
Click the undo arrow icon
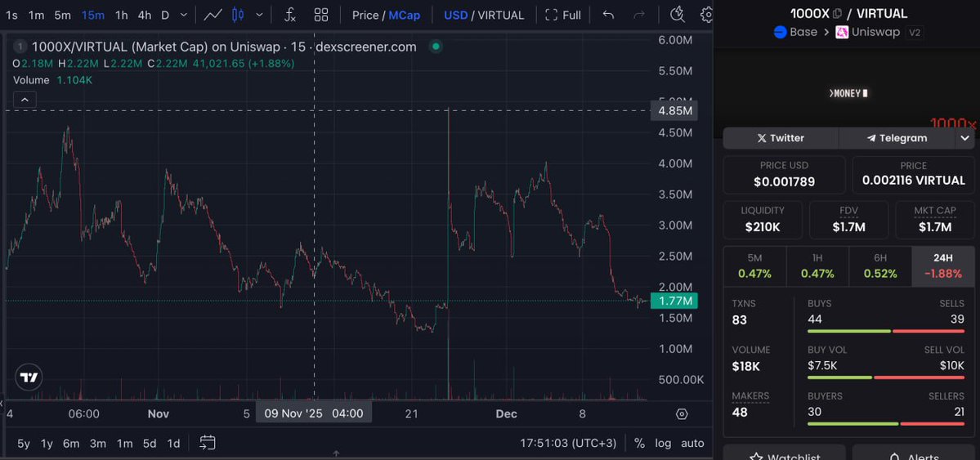[x=608, y=15]
